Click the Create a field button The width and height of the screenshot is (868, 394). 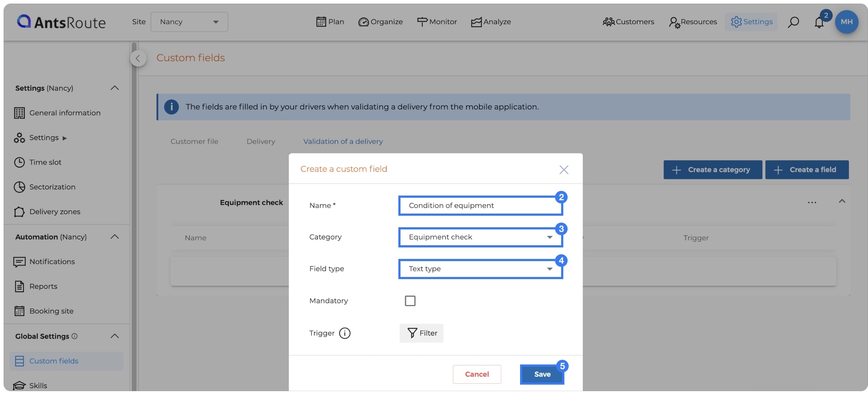[807, 170]
